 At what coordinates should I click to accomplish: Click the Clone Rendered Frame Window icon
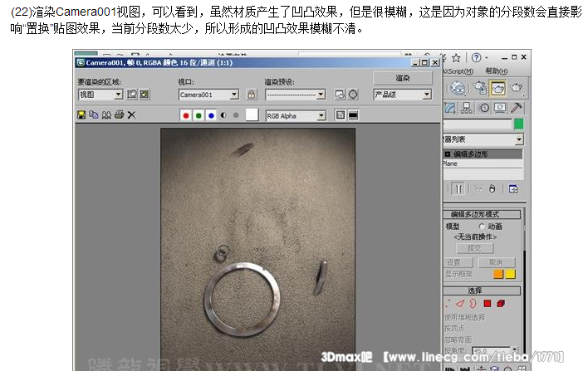coord(106,115)
